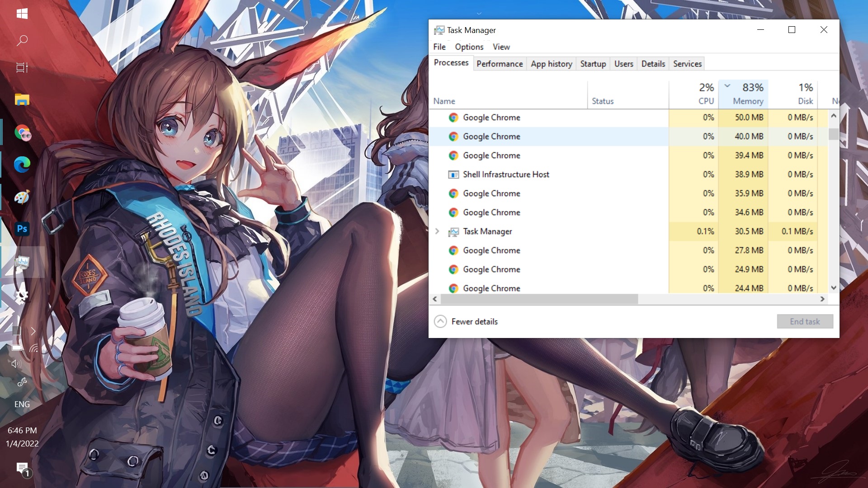Click the ENG language indicator
Screen dimensions: 868x488
pyautogui.click(x=22, y=404)
